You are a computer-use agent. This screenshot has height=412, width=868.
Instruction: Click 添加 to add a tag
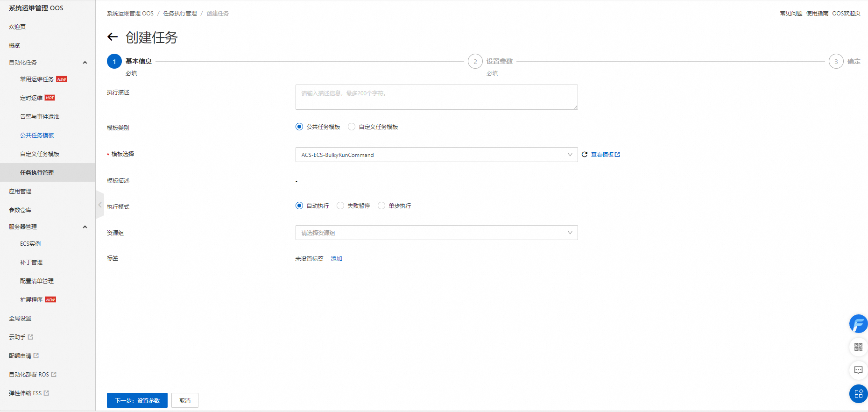[x=336, y=258]
